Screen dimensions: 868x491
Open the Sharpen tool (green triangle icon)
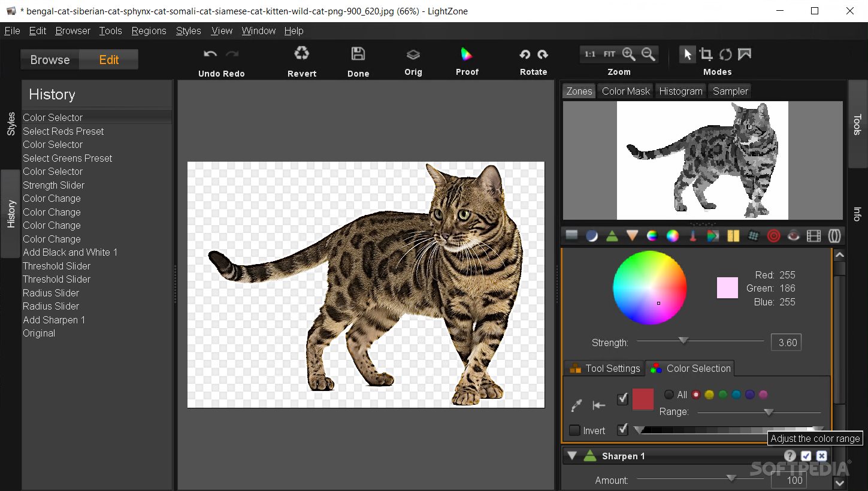[612, 235]
